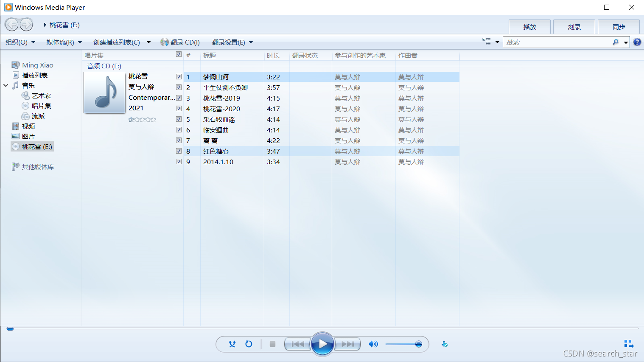
Task: Click the playback seek bar
Action: (322, 328)
